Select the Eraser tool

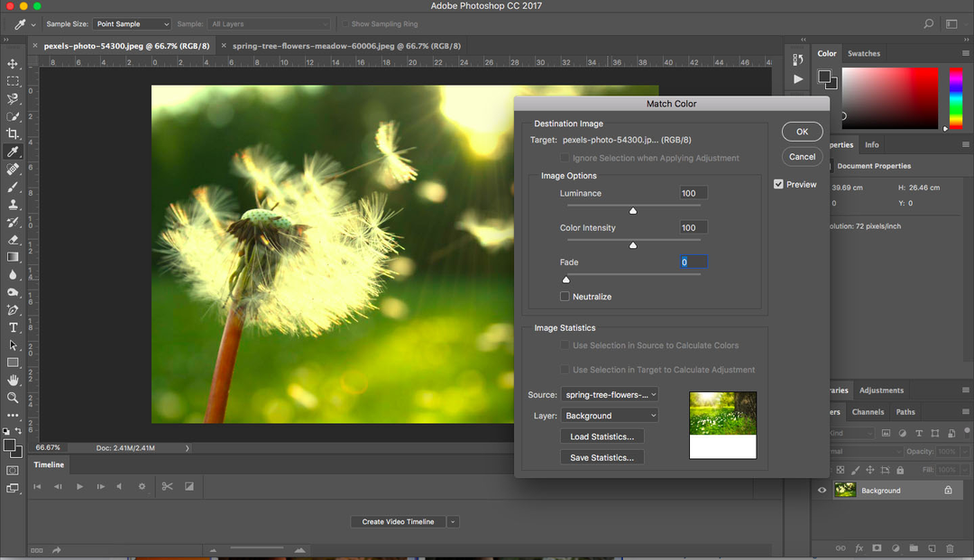[13, 240]
